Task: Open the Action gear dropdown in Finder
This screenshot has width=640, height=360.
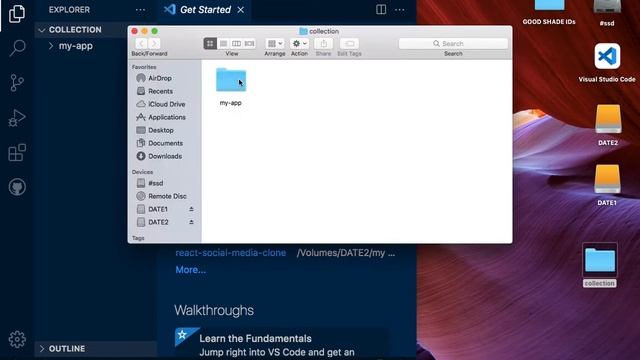Action: click(x=299, y=44)
